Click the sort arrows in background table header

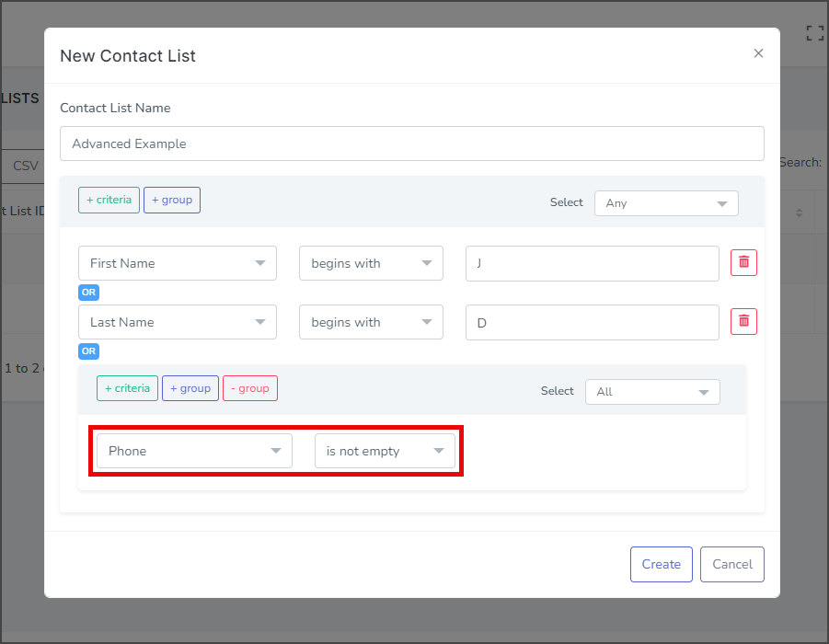tap(799, 213)
